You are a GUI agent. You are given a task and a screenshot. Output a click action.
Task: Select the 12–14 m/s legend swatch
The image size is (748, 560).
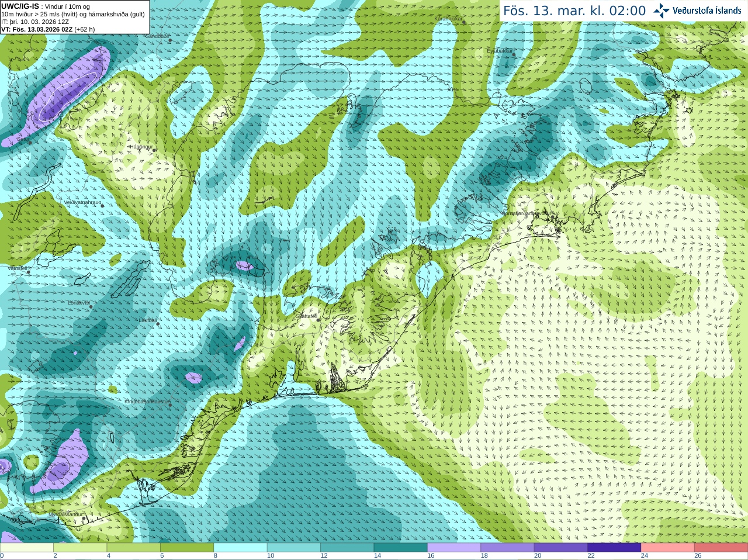click(x=347, y=548)
